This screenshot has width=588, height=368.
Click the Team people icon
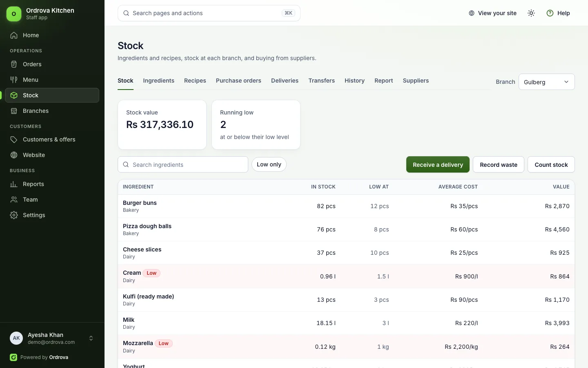(14, 200)
